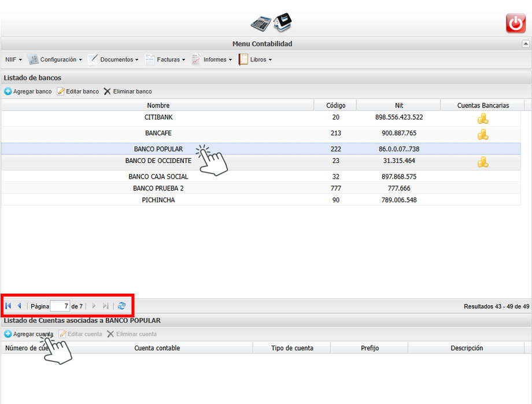This screenshot has width=532, height=404.
Task: Select the PICHINCHA row
Action: [x=261, y=200]
